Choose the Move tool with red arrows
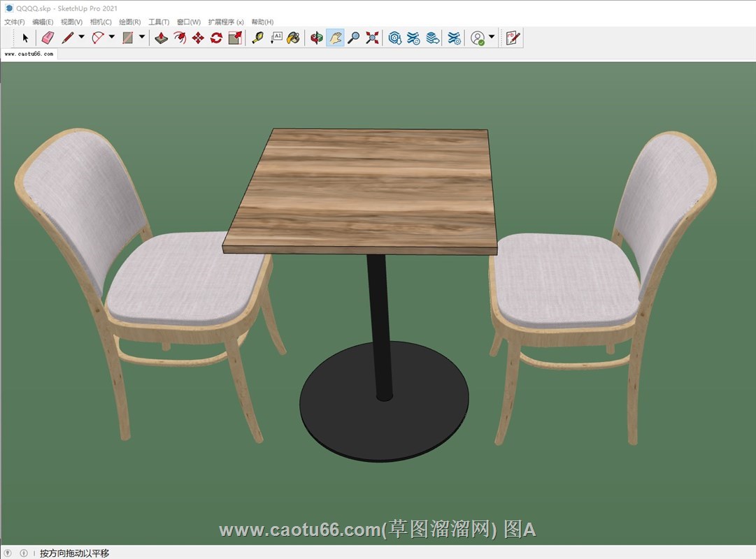Viewport: 756px width, 559px height. click(x=198, y=38)
